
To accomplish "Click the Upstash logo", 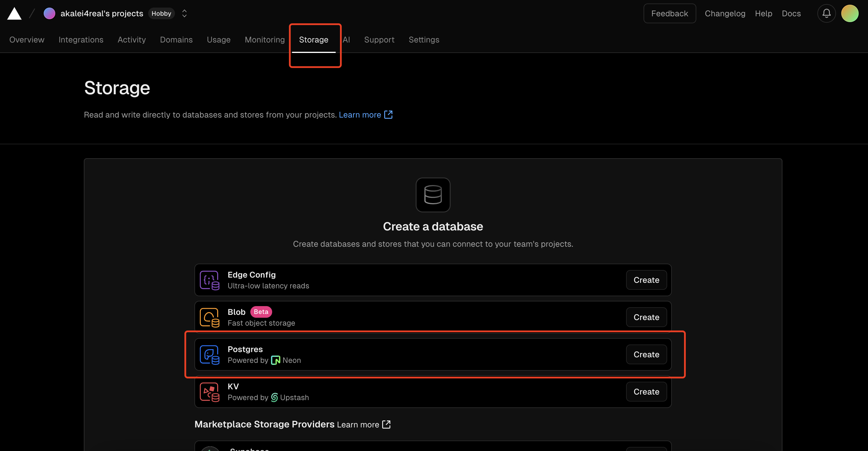I will click(x=274, y=397).
